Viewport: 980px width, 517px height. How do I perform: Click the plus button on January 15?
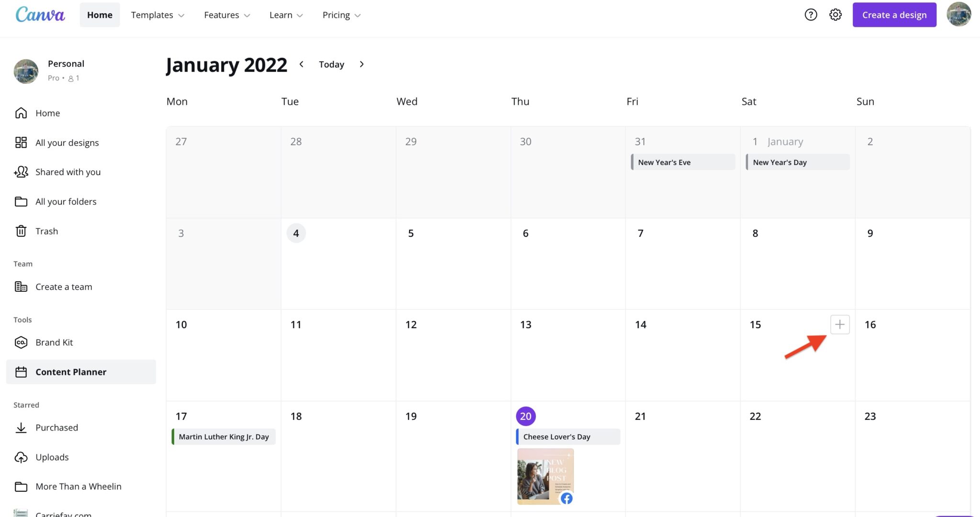[x=840, y=325]
